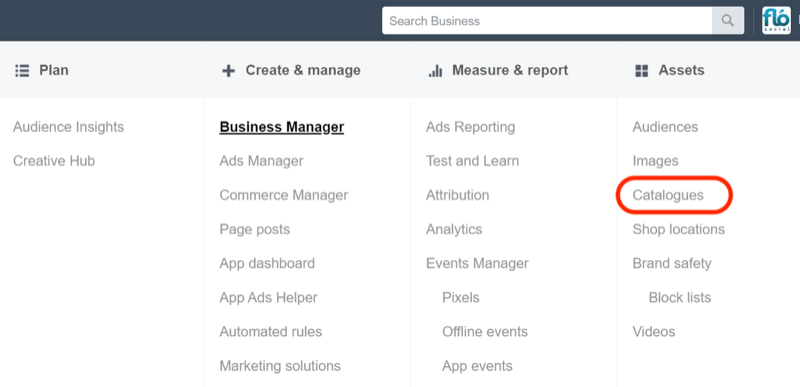Open Automated rules
The height and width of the screenshot is (387, 800).
(270, 331)
